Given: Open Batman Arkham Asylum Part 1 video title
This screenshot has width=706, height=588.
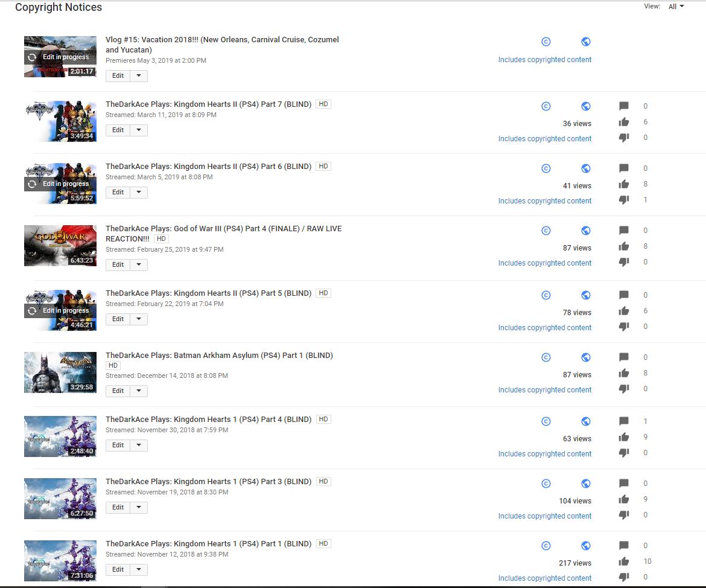Looking at the screenshot, I should (219, 356).
